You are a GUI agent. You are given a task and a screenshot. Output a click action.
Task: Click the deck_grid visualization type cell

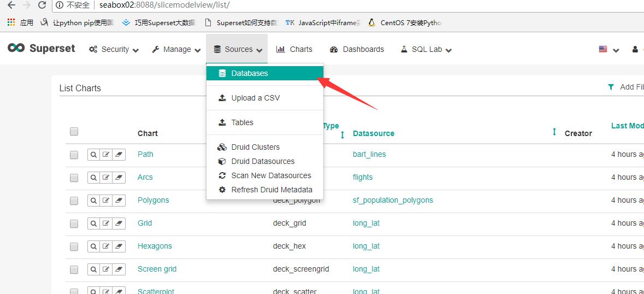[289, 224]
